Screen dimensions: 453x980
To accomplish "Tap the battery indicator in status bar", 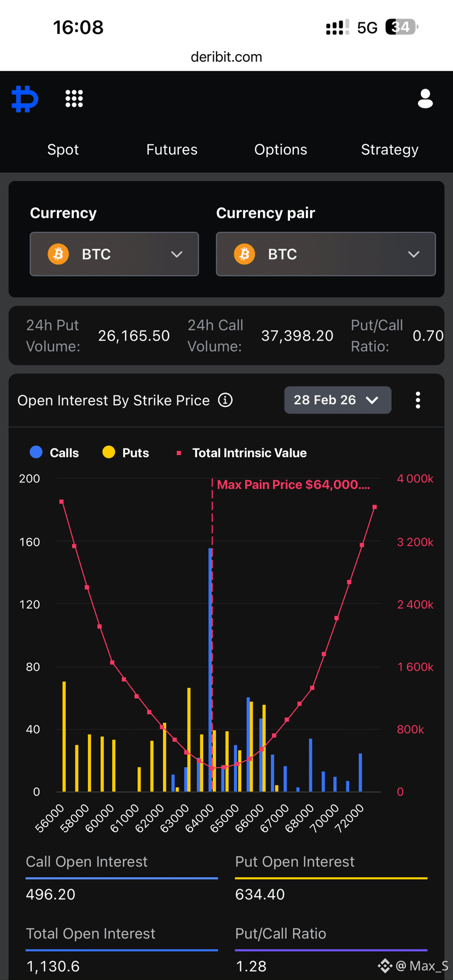I will (402, 27).
